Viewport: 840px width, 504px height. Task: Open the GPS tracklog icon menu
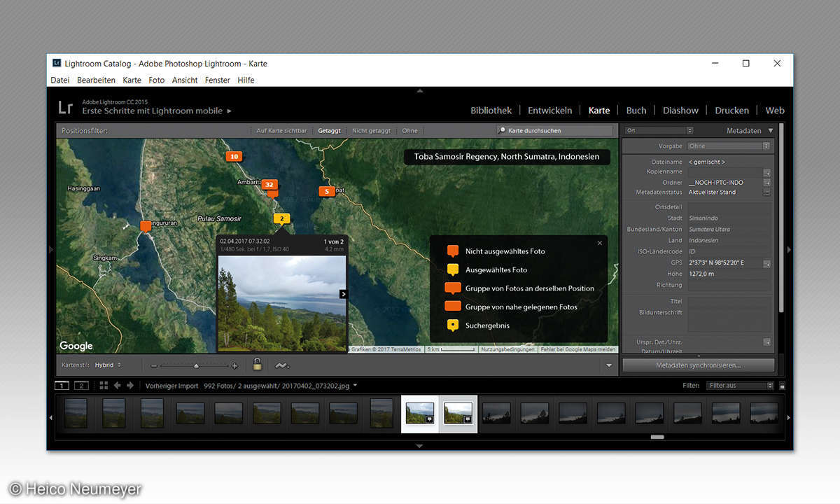click(x=281, y=365)
